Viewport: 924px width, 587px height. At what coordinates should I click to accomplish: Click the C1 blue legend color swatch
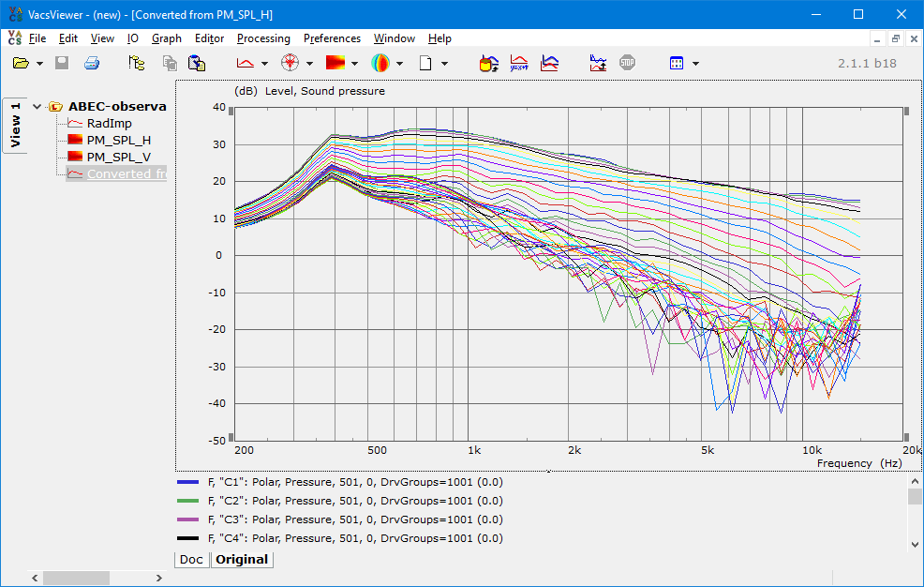coord(188,482)
